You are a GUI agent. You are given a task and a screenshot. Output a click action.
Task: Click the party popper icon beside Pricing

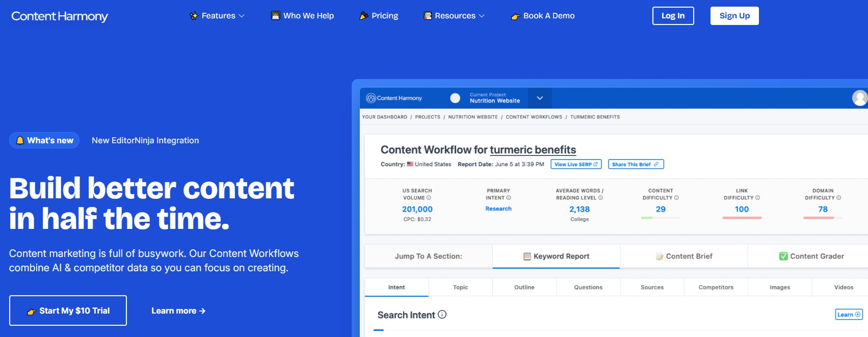coord(364,16)
